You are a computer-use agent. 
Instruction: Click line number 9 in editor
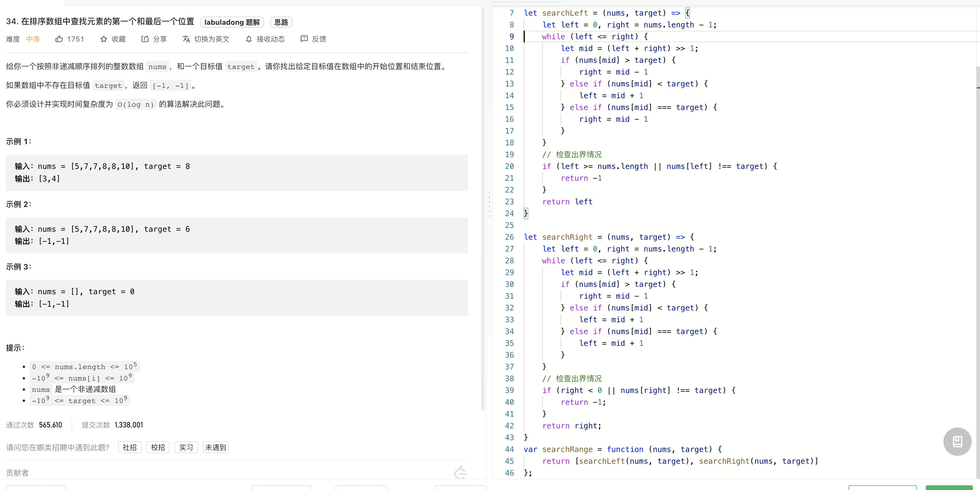[x=512, y=37]
